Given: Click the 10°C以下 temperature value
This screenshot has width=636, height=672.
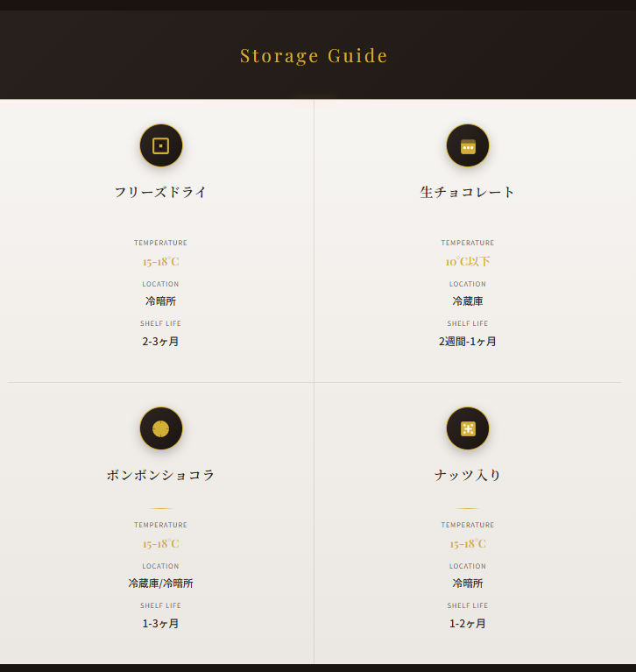Looking at the screenshot, I should [x=468, y=261].
